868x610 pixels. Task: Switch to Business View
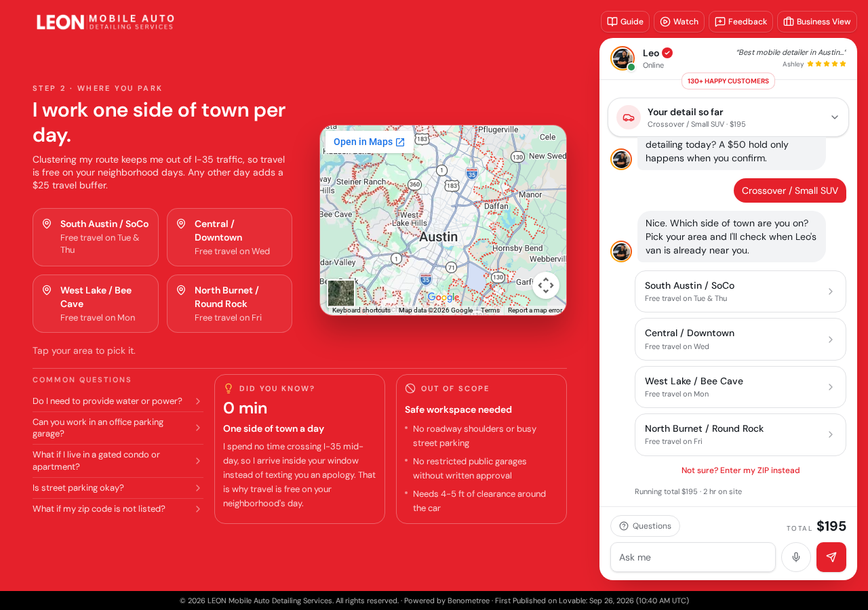[x=817, y=22]
